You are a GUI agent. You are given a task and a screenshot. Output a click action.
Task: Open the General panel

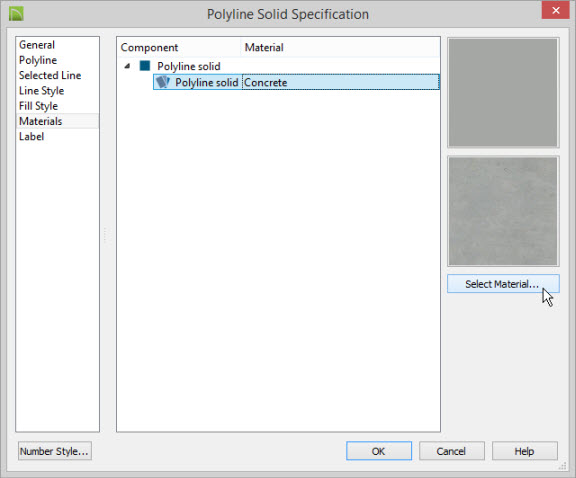37,45
